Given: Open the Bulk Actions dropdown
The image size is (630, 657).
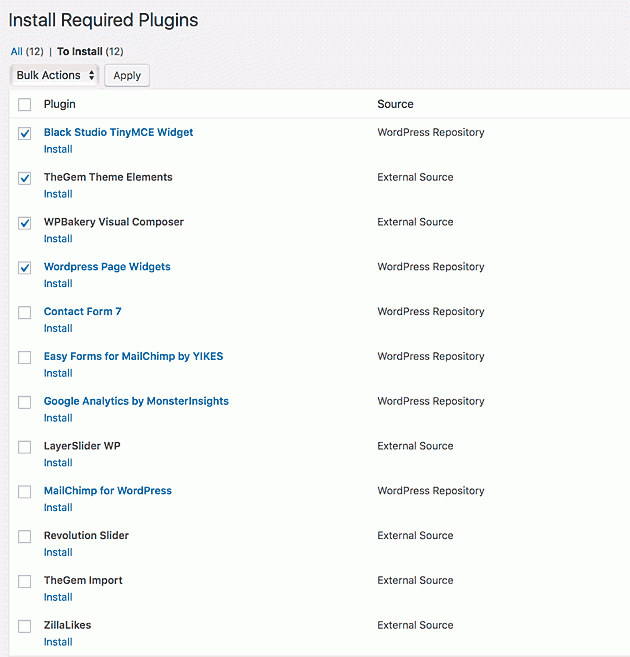Looking at the screenshot, I should click(54, 75).
